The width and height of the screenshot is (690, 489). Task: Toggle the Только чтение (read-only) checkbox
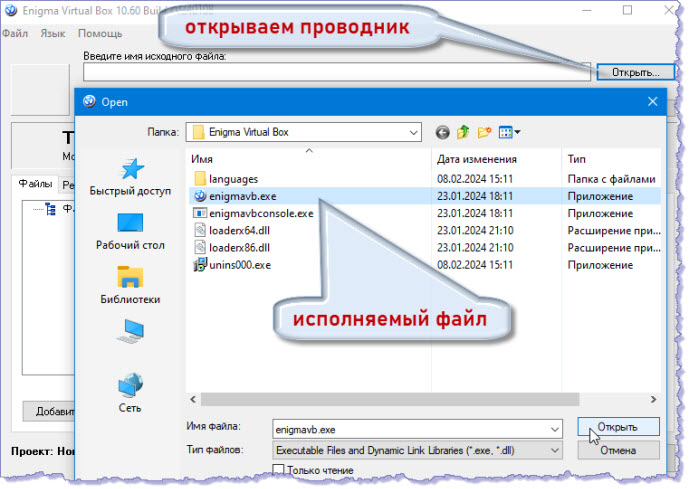(x=278, y=470)
